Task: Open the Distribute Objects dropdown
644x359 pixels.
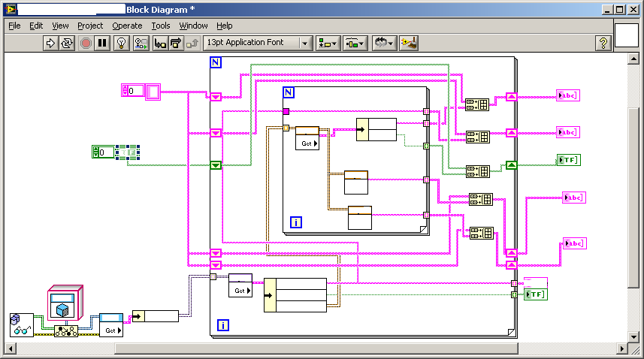Action: [355, 43]
